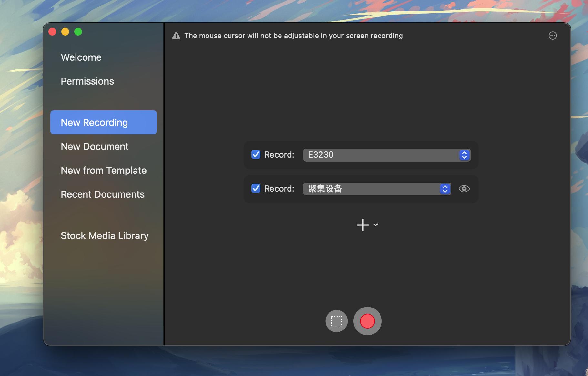Select New from Template
The height and width of the screenshot is (376, 588).
[103, 170]
